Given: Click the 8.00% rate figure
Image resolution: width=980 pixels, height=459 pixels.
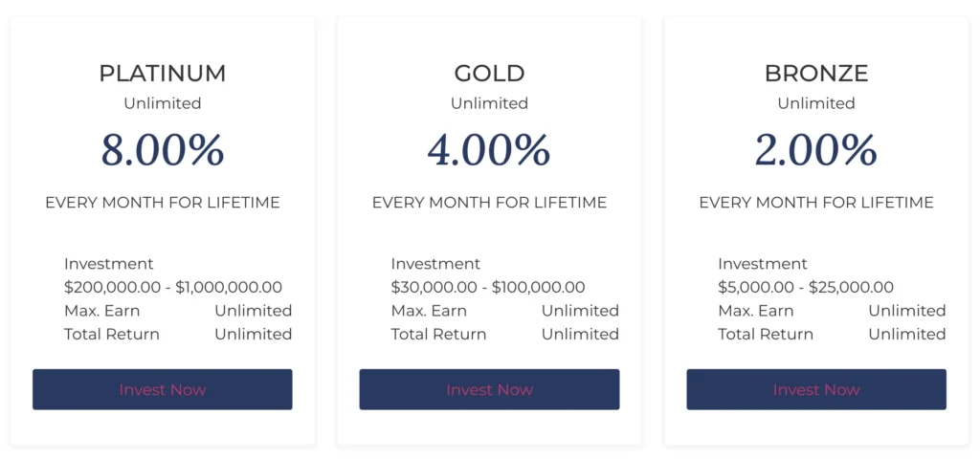Looking at the screenshot, I should (162, 150).
